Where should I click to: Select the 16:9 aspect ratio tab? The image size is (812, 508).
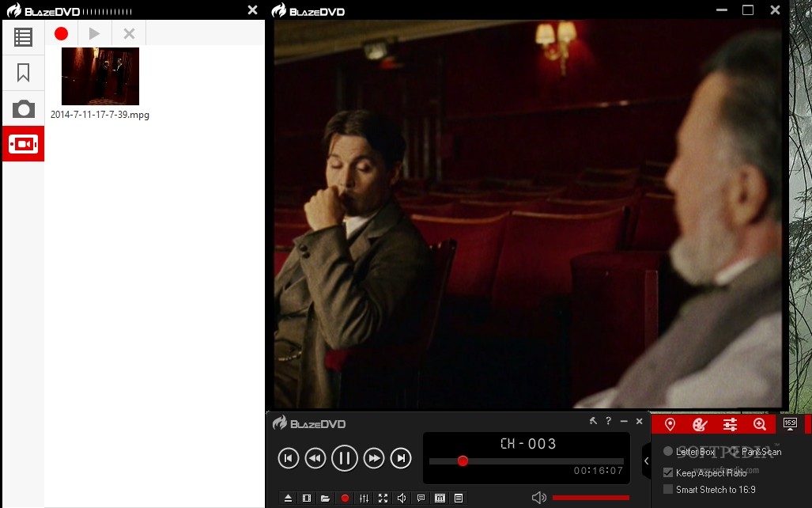tap(790, 425)
